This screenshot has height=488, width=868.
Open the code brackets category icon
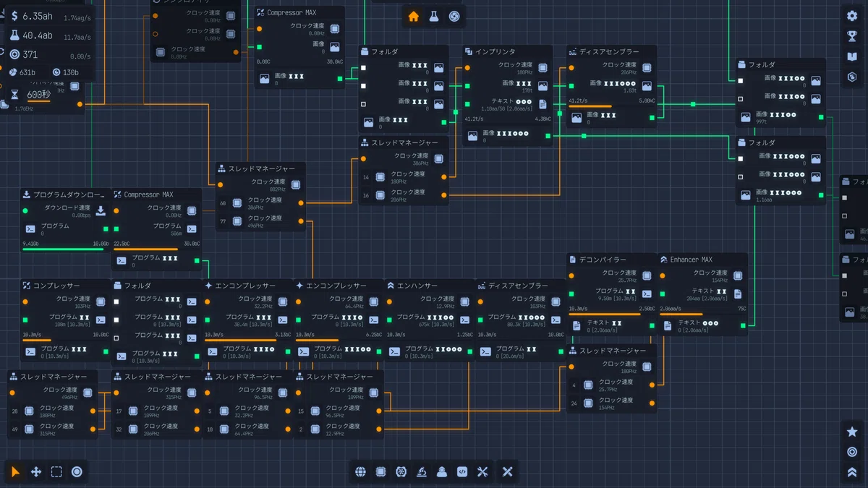(x=462, y=472)
